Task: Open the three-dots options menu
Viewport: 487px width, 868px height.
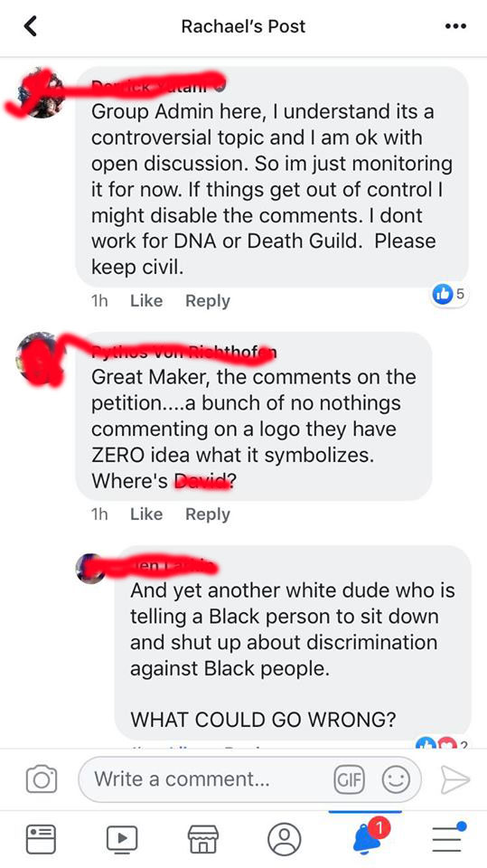Action: click(455, 26)
